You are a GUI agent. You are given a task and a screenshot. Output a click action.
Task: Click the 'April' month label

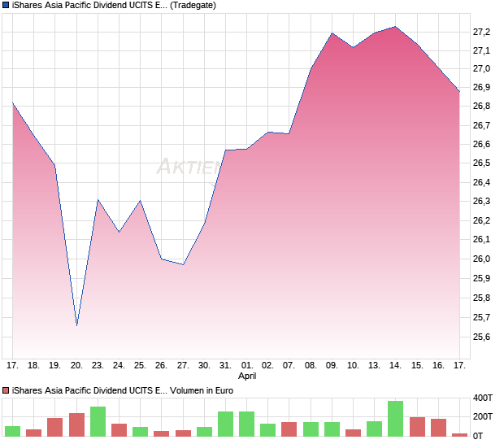(x=247, y=376)
